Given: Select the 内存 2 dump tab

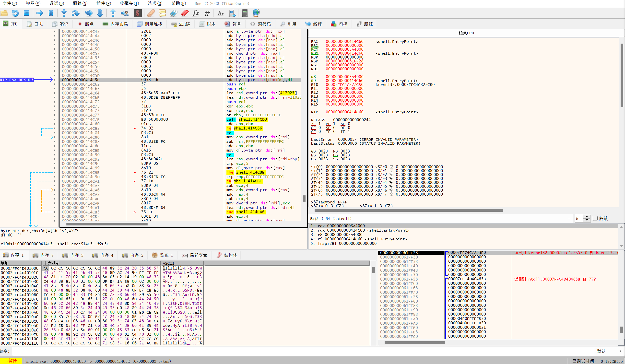Looking at the screenshot, I should coord(43,255).
